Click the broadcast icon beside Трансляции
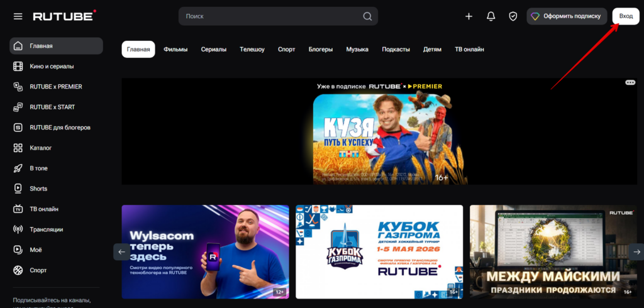The width and height of the screenshot is (644, 308). pyautogui.click(x=18, y=229)
